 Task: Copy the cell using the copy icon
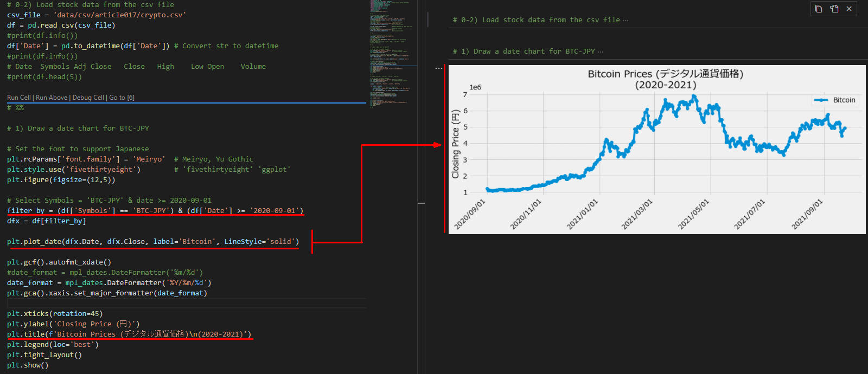[819, 9]
